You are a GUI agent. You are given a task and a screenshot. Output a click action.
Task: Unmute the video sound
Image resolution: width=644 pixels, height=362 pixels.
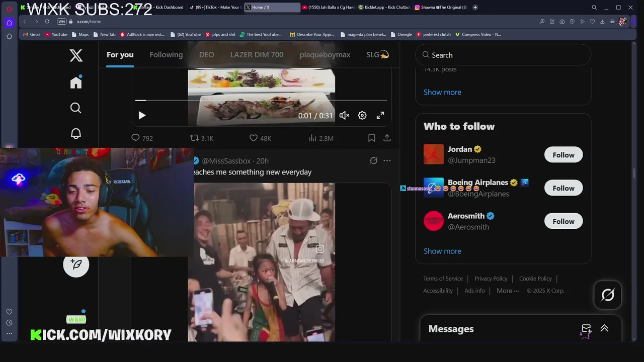[x=344, y=116]
